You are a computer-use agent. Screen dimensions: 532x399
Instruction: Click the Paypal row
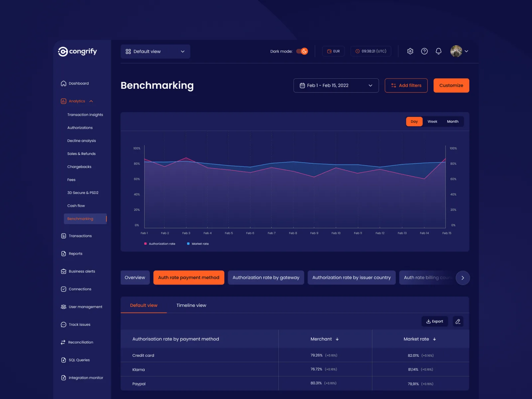[x=295, y=383]
